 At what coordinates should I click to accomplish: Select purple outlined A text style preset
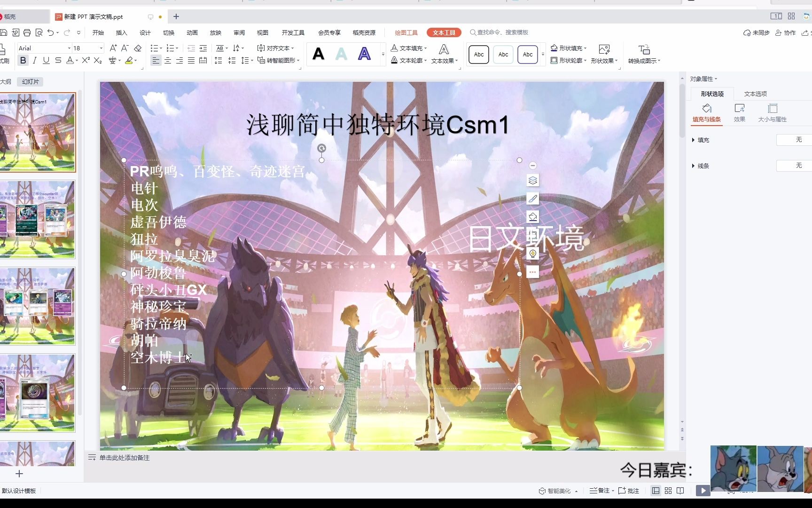364,54
